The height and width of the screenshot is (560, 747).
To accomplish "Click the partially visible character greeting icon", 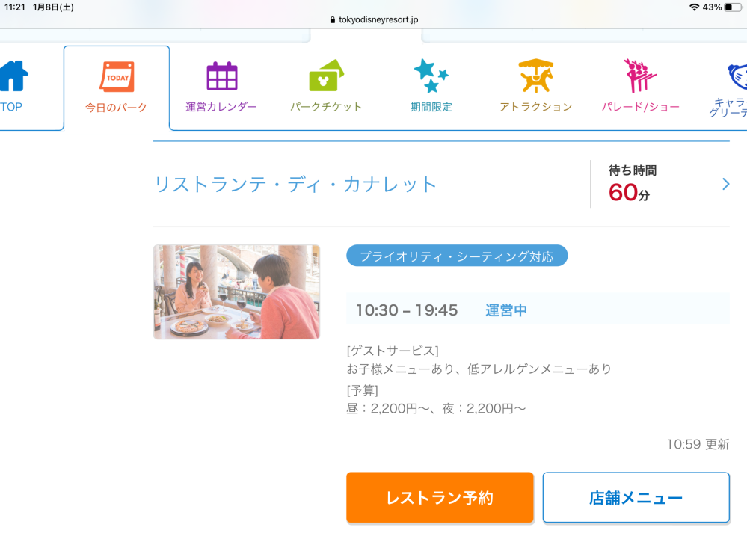I will (737, 76).
